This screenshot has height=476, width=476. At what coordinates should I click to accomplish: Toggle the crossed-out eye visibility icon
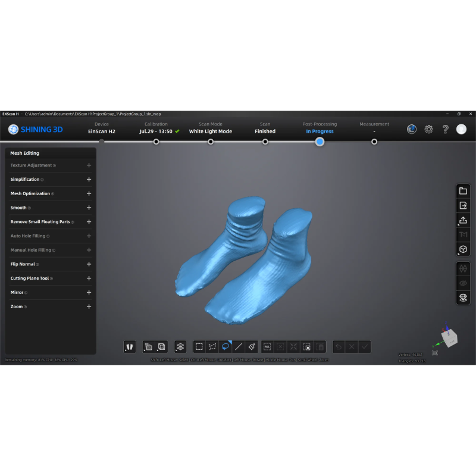pyautogui.click(x=463, y=283)
